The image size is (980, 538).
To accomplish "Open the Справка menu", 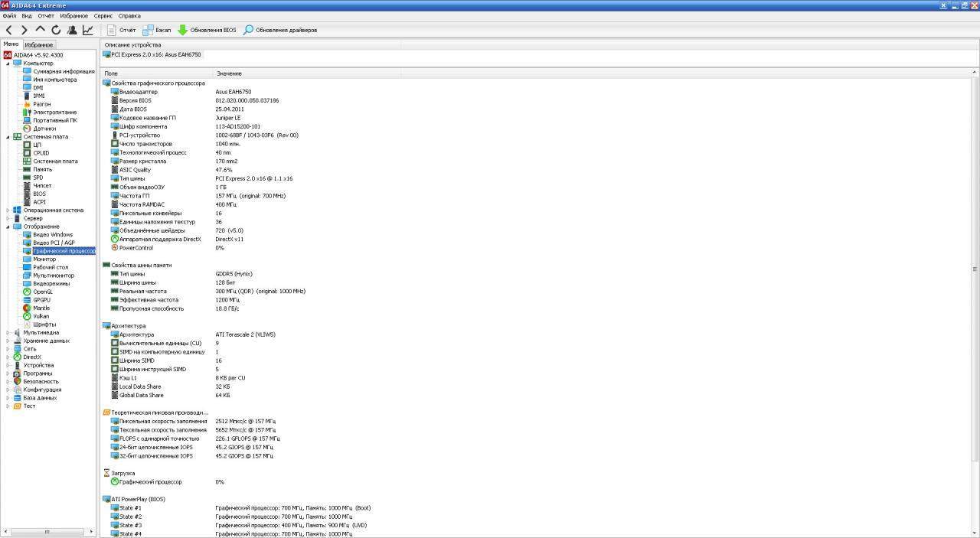I will 129,15.
